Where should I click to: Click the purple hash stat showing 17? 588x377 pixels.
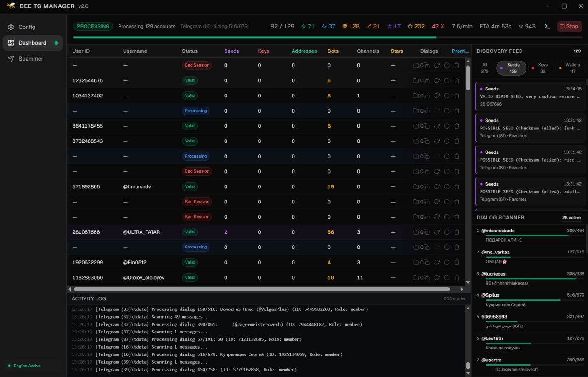[x=394, y=26]
